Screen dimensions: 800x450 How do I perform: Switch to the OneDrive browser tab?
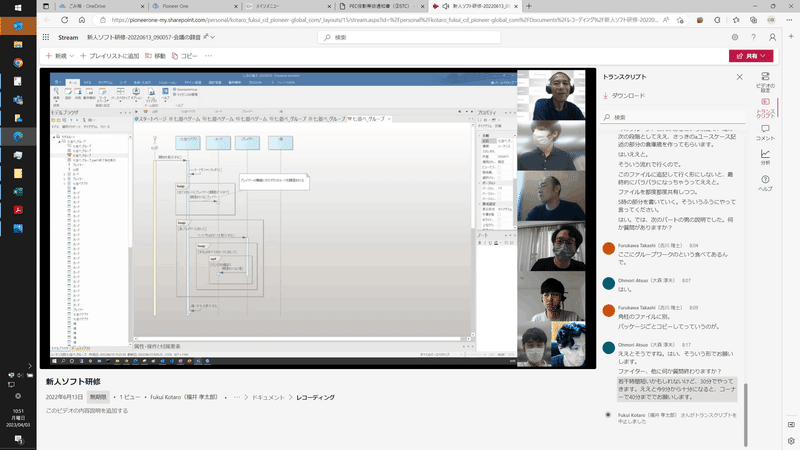101,6
